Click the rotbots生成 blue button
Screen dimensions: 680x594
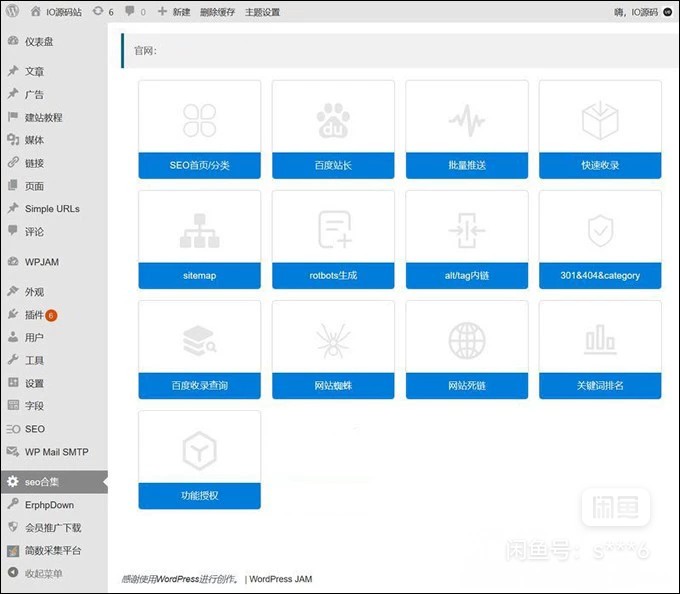click(x=333, y=275)
